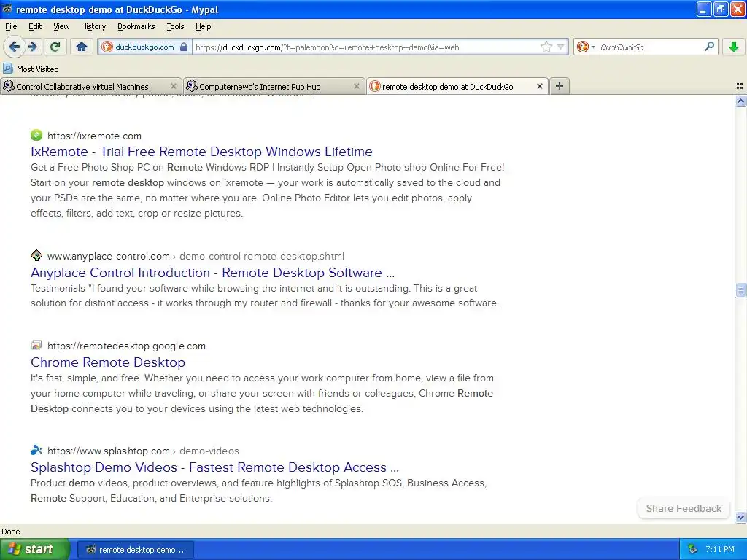The height and width of the screenshot is (560, 747).
Task: Open the Chrome Remote Desktop result
Action: click(108, 362)
